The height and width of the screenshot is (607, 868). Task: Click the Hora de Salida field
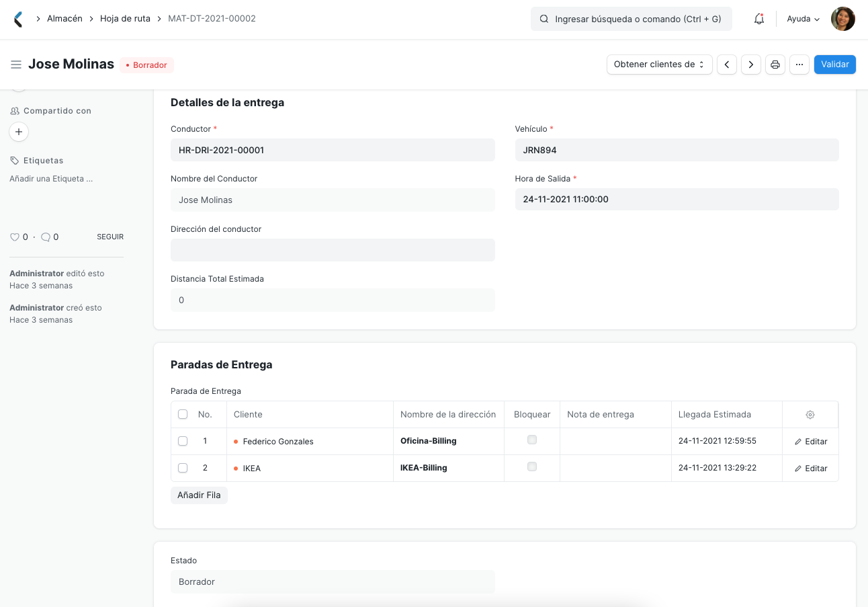click(x=677, y=200)
